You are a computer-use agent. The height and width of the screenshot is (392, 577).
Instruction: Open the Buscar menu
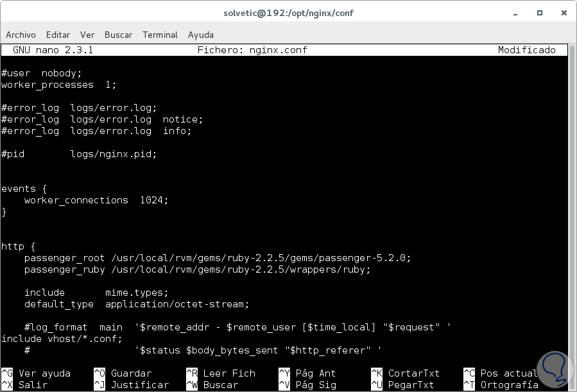coord(118,35)
